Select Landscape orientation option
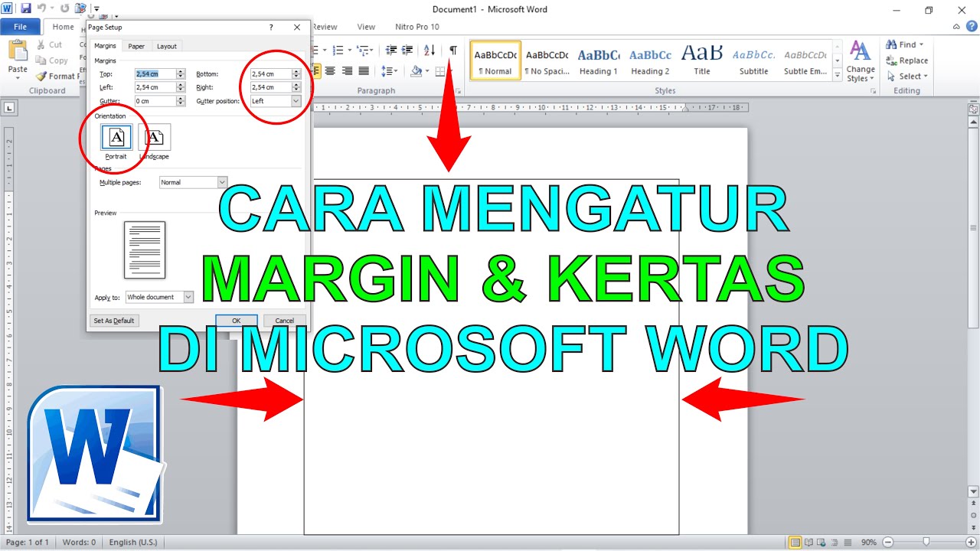 click(x=155, y=137)
